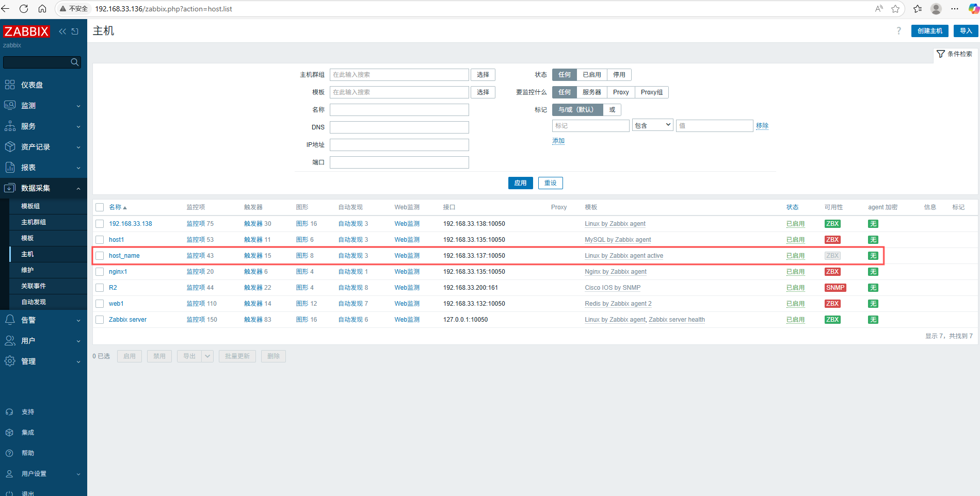Click the 导入 import button
Screen dimensions: 980x496
point(966,31)
